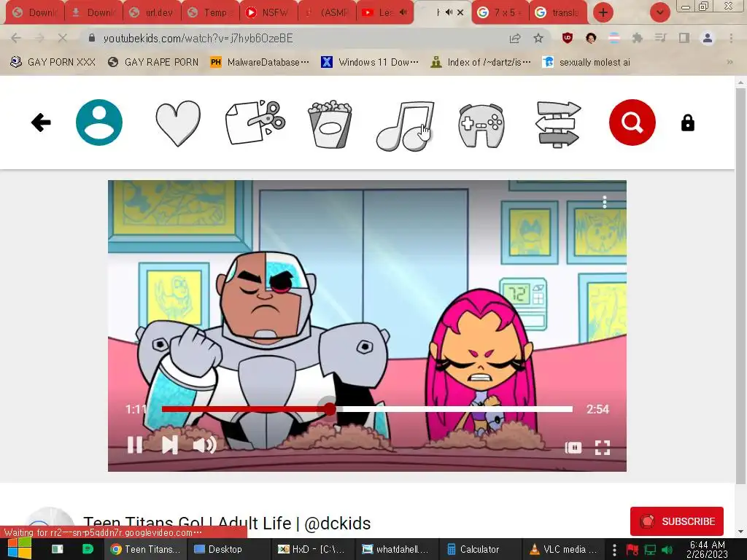747x560 pixels.
Task: Open the heart category
Action: [x=178, y=123]
